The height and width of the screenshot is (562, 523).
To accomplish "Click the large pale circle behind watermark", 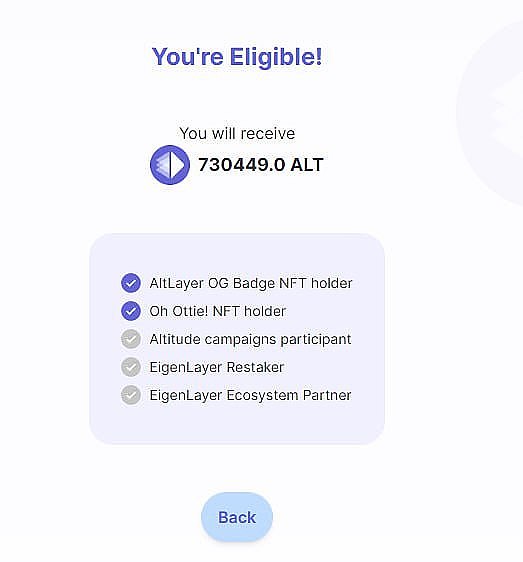I will click(x=490, y=113).
